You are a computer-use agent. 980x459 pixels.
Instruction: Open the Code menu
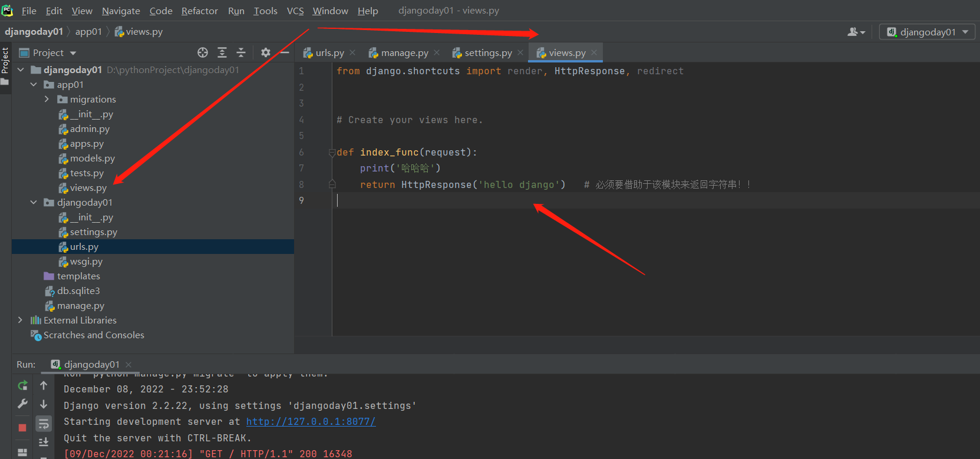pyautogui.click(x=161, y=11)
